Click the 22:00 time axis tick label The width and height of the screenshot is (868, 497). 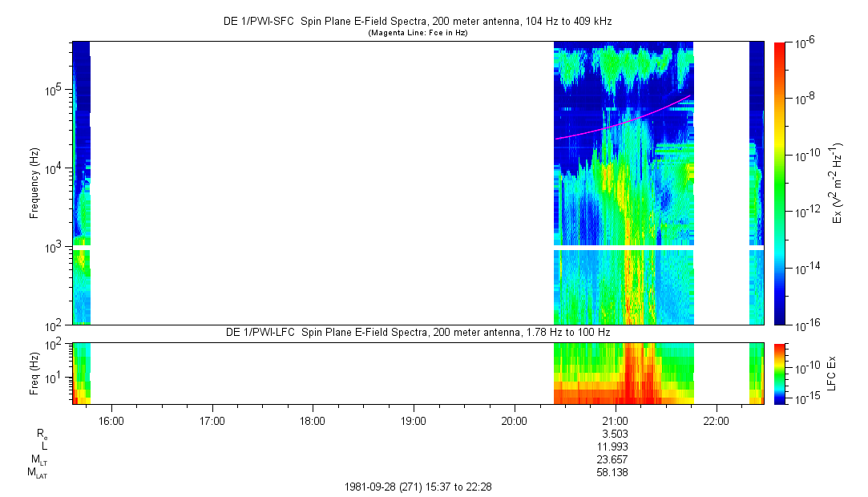coord(716,420)
